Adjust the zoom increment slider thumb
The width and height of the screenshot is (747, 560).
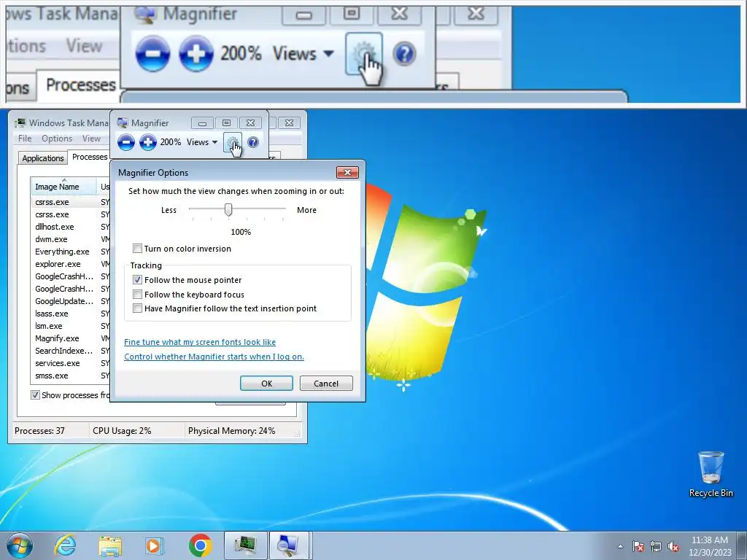point(228,209)
